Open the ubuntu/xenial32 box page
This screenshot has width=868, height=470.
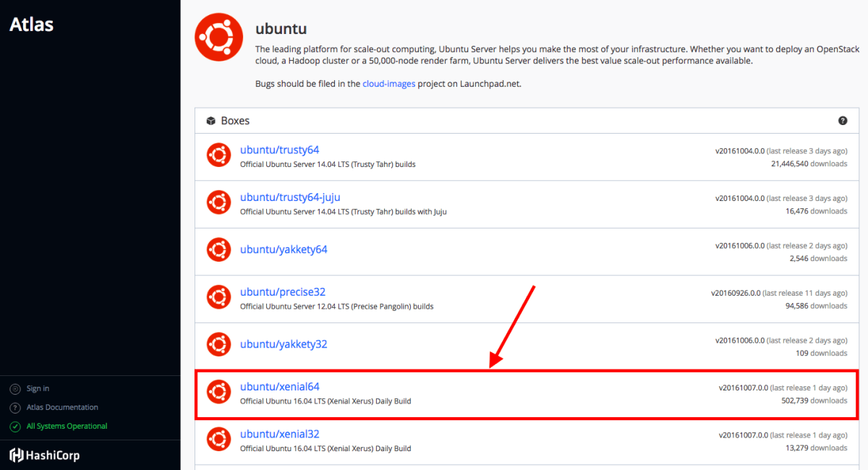click(280, 434)
